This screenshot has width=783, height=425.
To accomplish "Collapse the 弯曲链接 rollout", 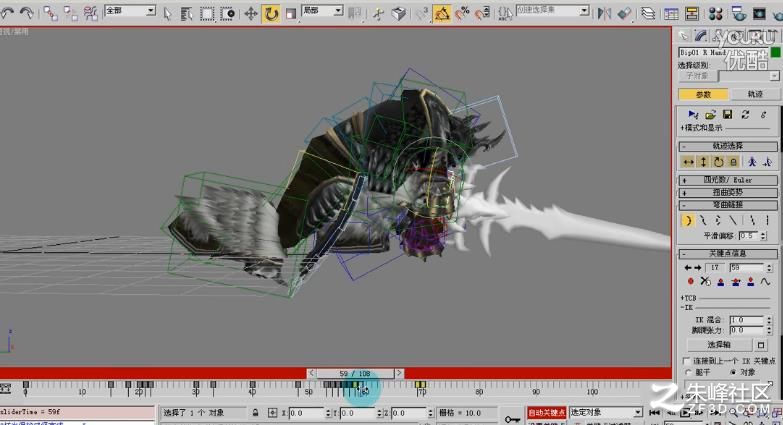I will click(728, 205).
